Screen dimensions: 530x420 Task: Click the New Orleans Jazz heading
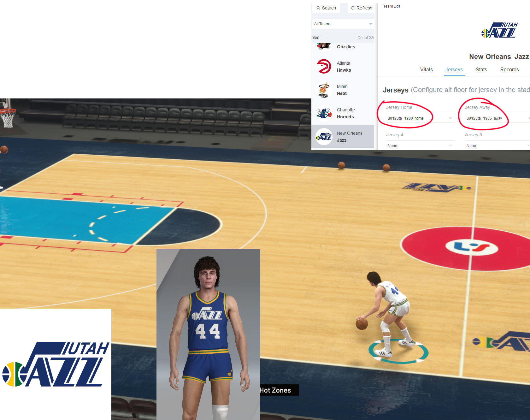pos(499,57)
